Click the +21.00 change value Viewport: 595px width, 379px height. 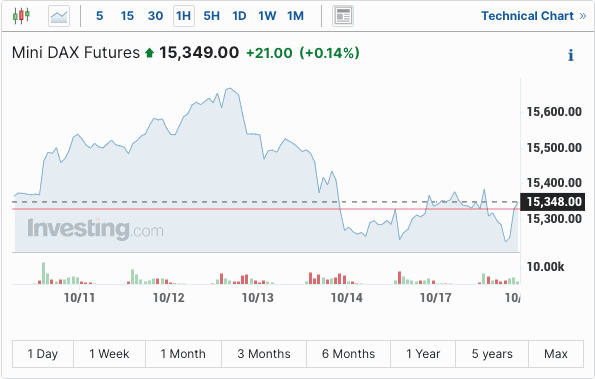pyautogui.click(x=269, y=53)
